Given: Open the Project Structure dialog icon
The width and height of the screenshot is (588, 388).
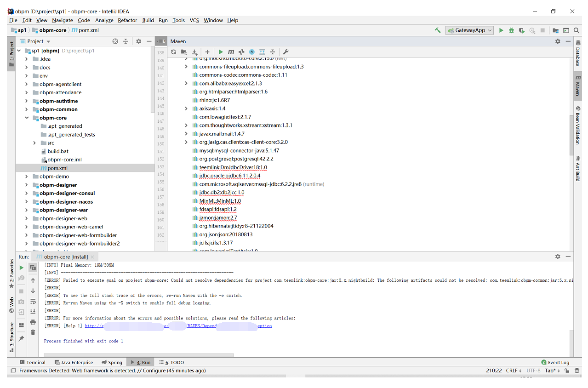Looking at the screenshot, I should coord(556,30).
